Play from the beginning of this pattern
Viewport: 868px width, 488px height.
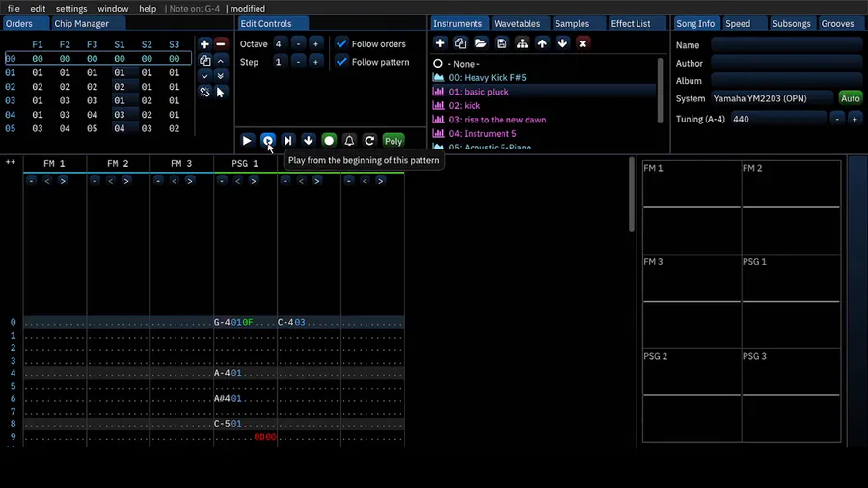pyautogui.click(x=268, y=141)
